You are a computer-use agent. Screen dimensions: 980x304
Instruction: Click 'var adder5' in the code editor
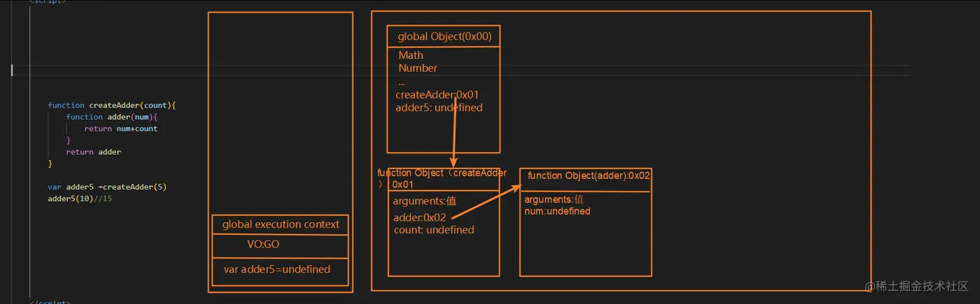(71, 187)
